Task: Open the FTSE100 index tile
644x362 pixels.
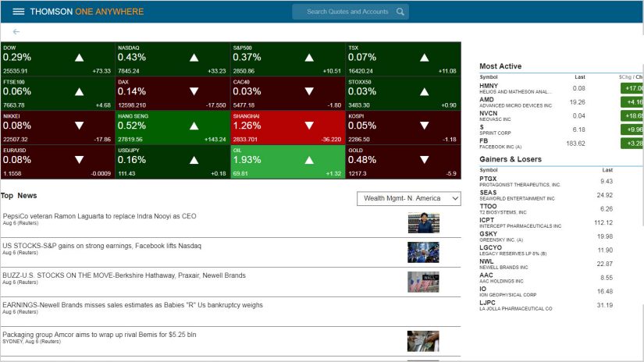Action: (58, 93)
